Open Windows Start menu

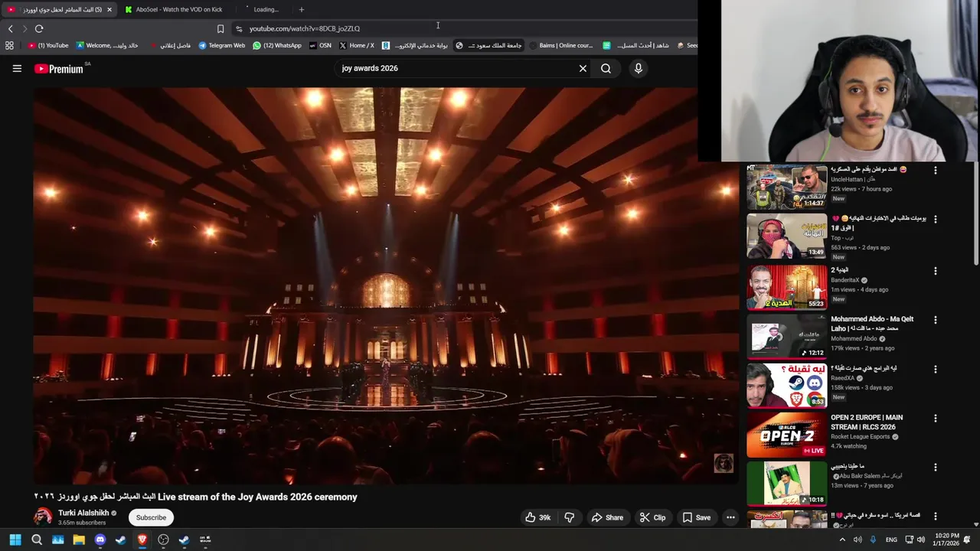point(15,540)
